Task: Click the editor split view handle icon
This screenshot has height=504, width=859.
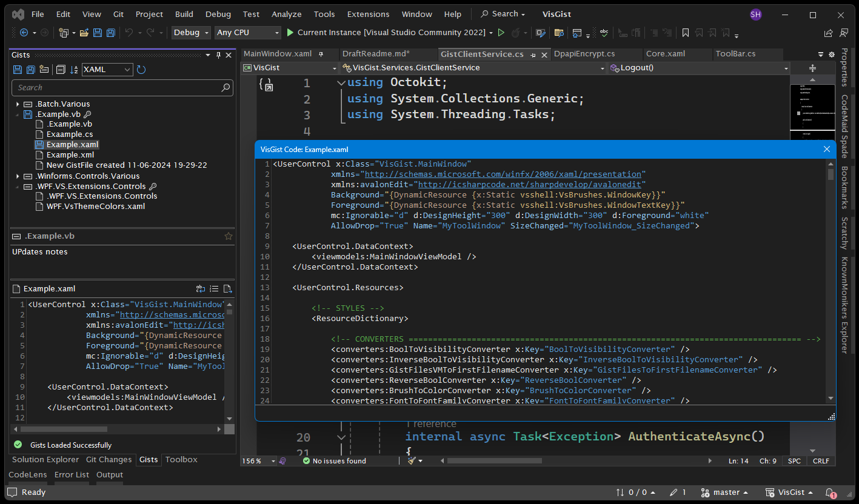Action: [813, 68]
